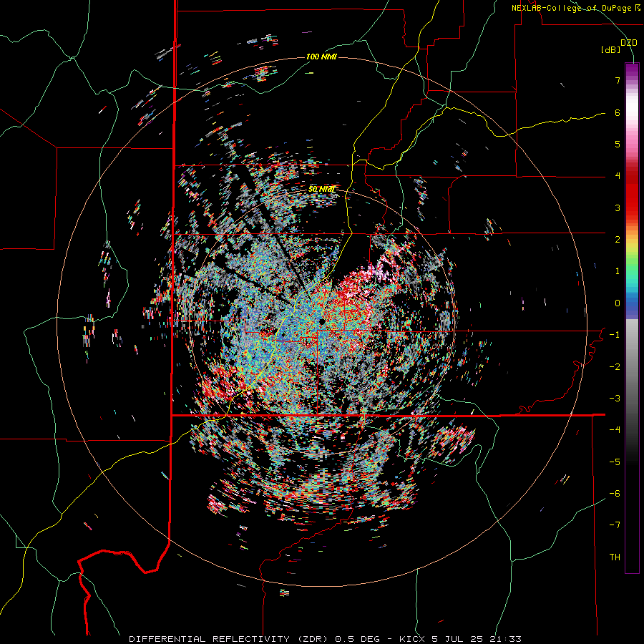Click the 0 dB scale value
The width and height of the screenshot is (644, 644).
click(x=618, y=303)
